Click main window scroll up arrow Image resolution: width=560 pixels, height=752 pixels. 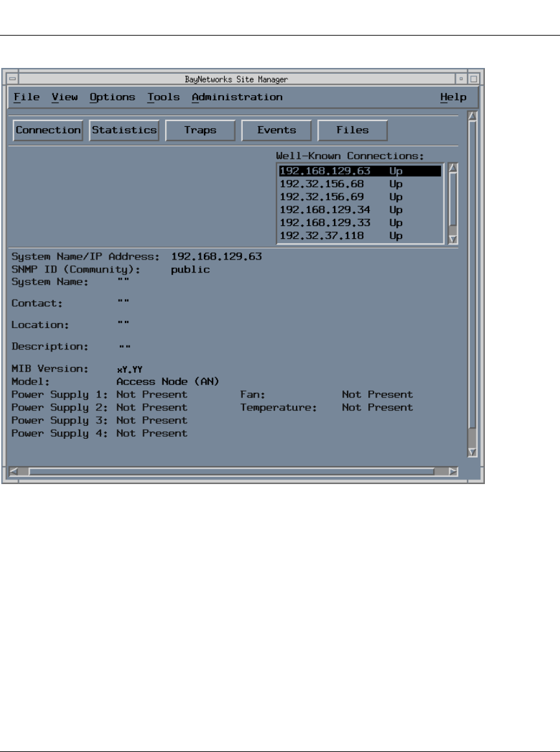point(472,116)
